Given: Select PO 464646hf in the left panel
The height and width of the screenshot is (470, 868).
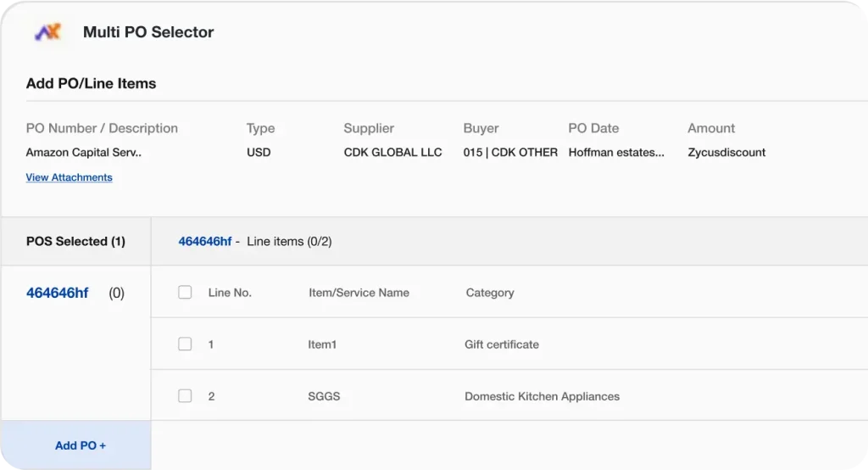Looking at the screenshot, I should click(x=58, y=294).
